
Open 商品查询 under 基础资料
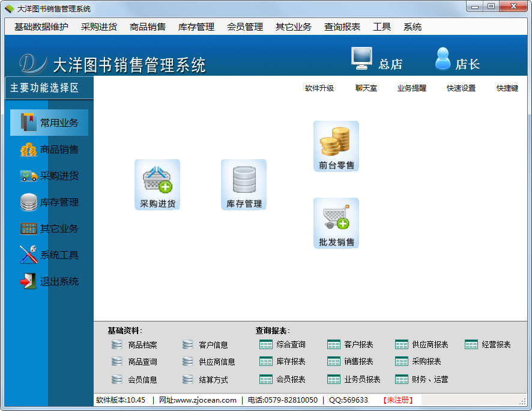point(134,362)
